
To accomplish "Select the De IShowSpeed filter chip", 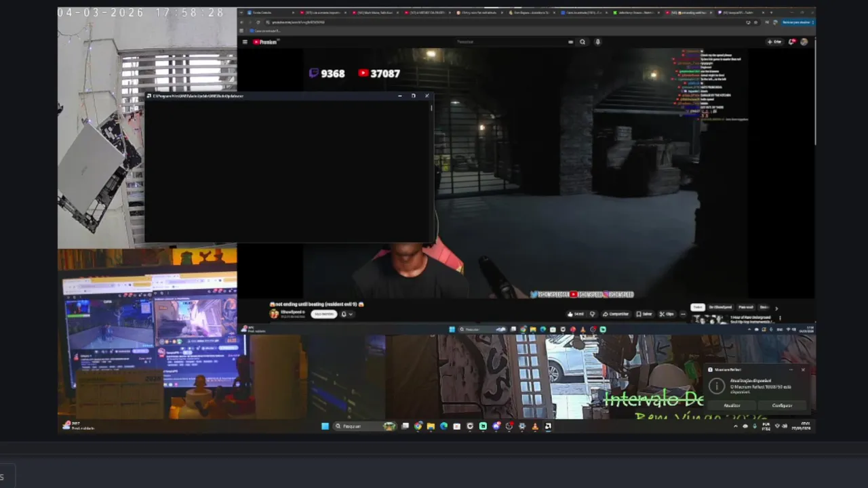I will 720,308.
